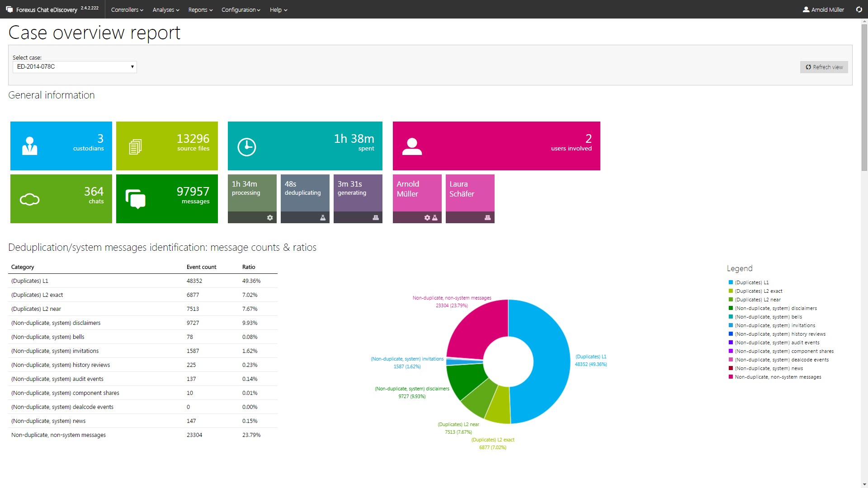Expand the Configuration menu

pyautogui.click(x=241, y=9)
